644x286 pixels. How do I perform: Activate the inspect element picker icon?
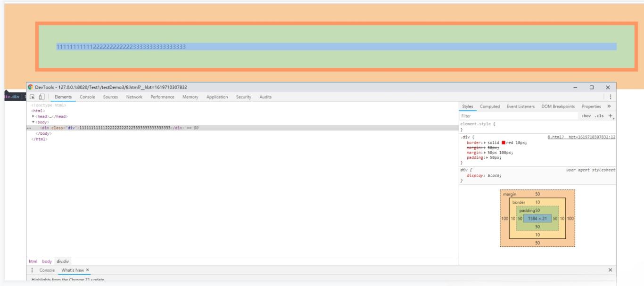click(33, 97)
